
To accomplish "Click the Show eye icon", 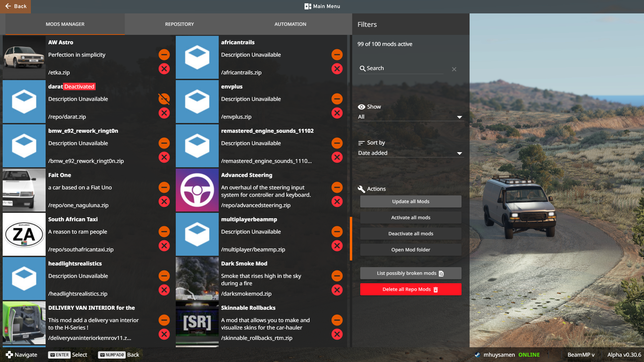I will pos(361,107).
